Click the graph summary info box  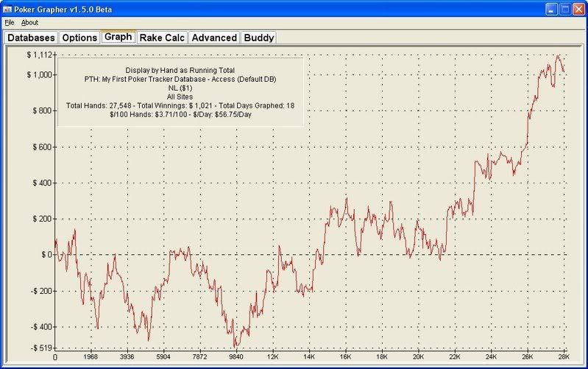[x=180, y=92]
